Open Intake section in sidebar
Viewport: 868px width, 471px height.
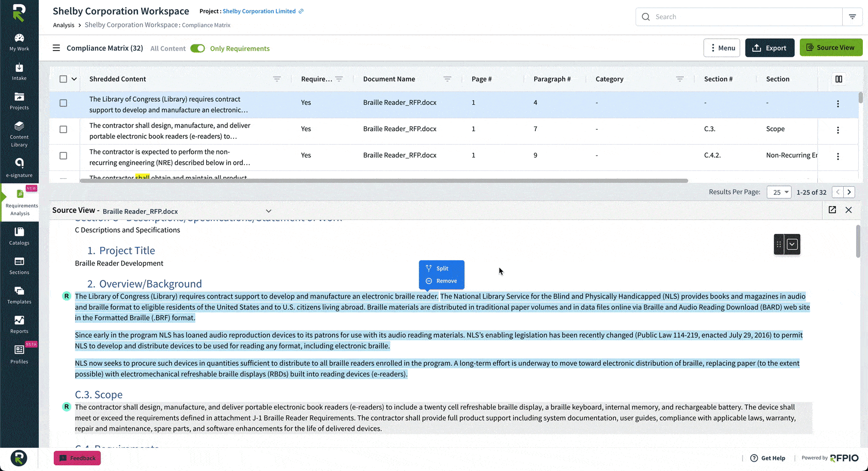click(19, 72)
